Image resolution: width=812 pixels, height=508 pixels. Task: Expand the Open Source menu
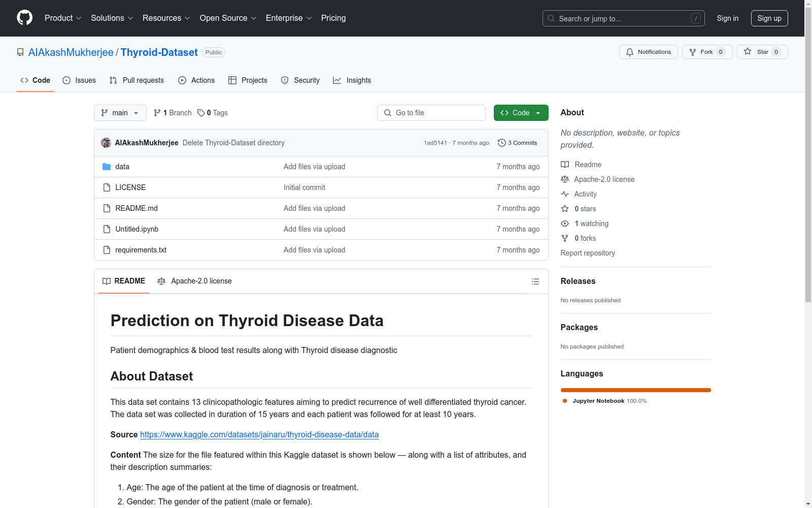pos(228,18)
